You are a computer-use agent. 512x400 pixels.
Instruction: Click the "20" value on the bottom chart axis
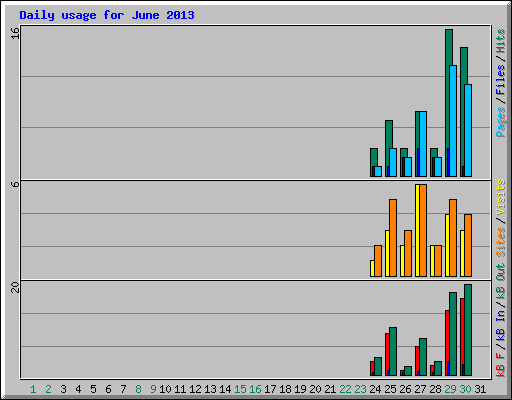click(15, 287)
